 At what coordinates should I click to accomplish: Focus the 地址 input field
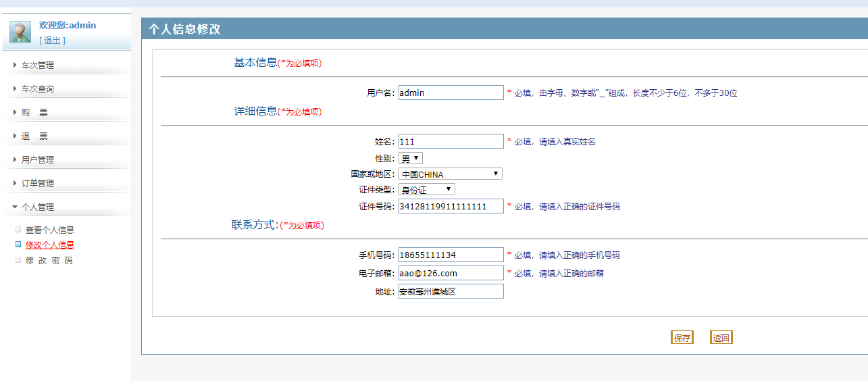click(451, 291)
